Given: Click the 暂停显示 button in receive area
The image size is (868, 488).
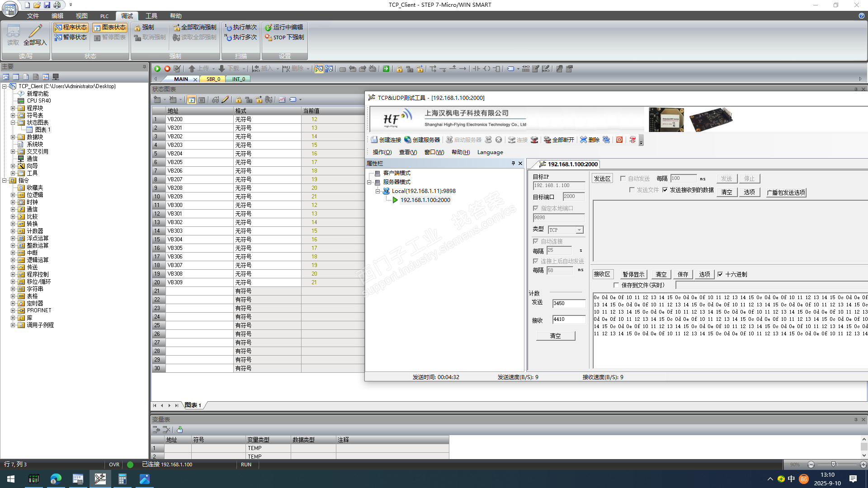Looking at the screenshot, I should (x=633, y=274).
